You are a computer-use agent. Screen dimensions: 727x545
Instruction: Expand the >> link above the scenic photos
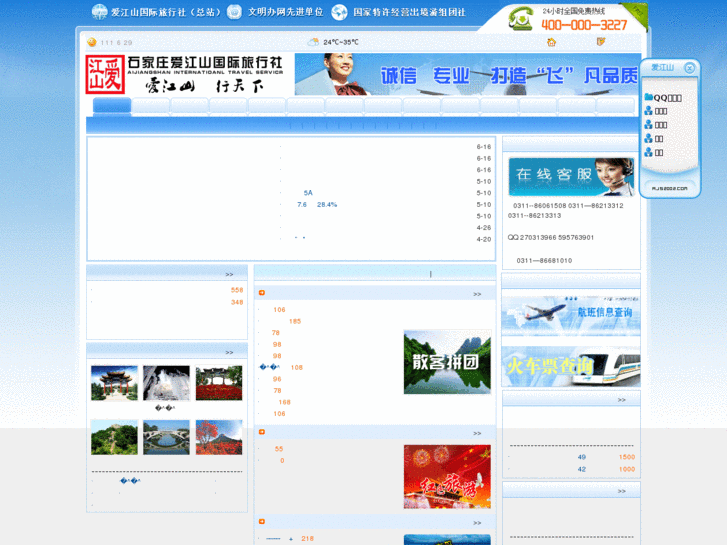[229, 353]
